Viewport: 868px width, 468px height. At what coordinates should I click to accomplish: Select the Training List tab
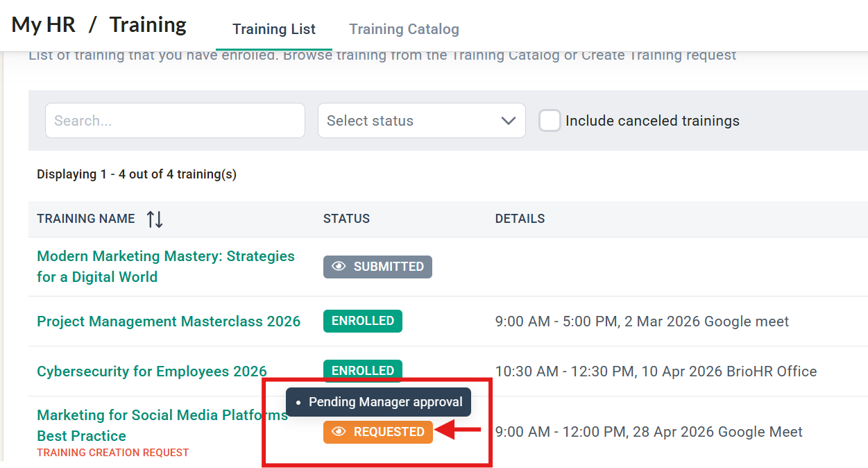tap(274, 29)
